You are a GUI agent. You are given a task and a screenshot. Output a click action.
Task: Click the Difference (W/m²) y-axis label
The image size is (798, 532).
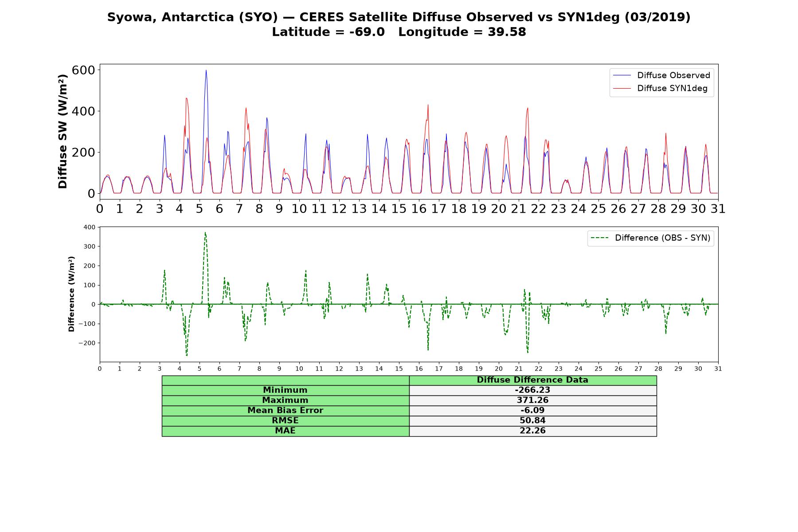coord(71,294)
